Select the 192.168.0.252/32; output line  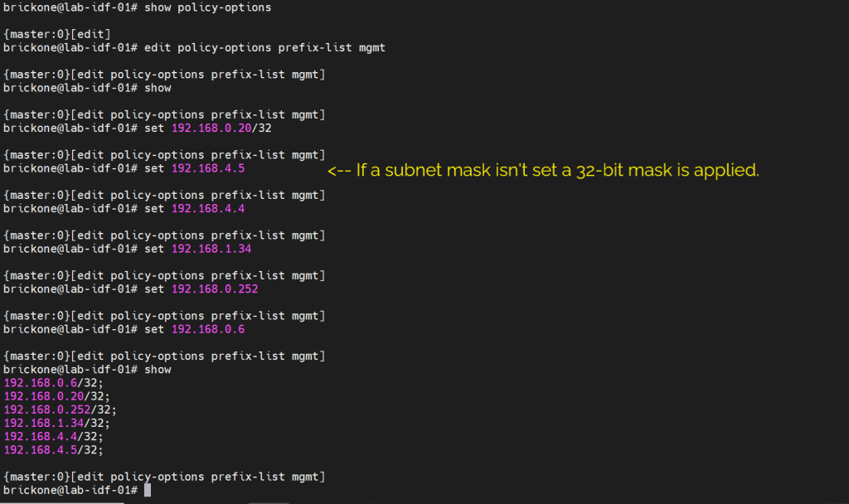pos(61,409)
